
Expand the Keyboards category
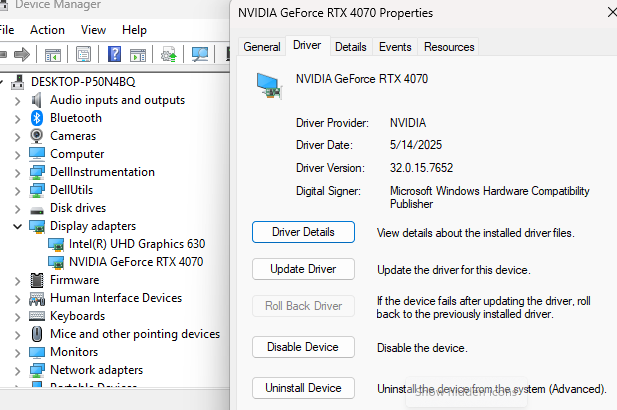[x=17, y=316]
